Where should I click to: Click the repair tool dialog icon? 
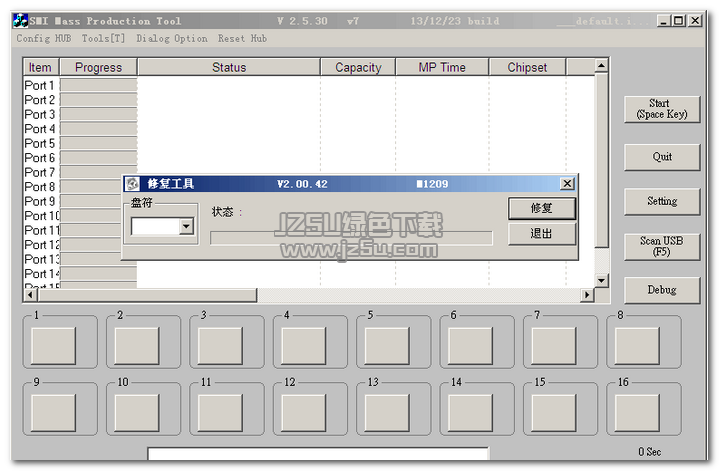click(x=133, y=184)
